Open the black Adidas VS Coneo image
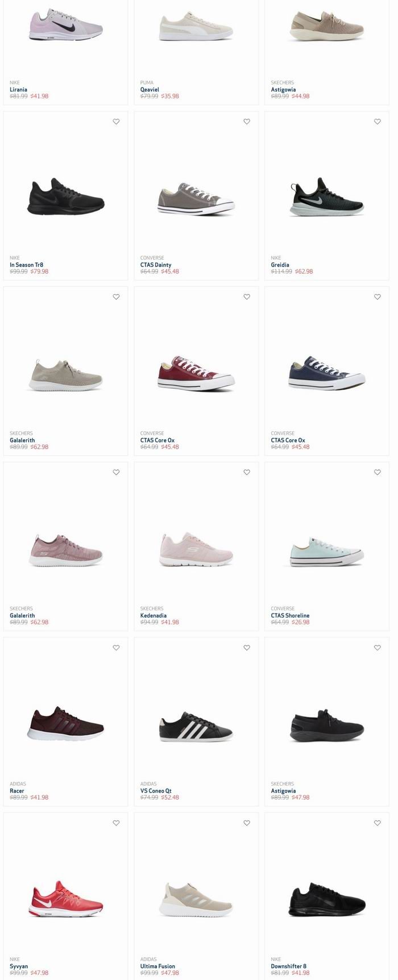 (x=196, y=726)
